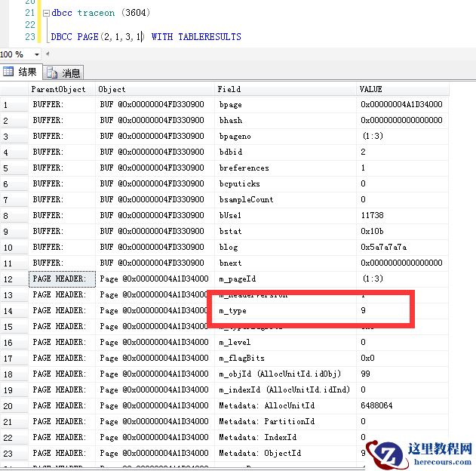Click BUF @0x00000004FD330900 in row 5
The height and width of the screenshot is (471, 476).
coord(155,168)
